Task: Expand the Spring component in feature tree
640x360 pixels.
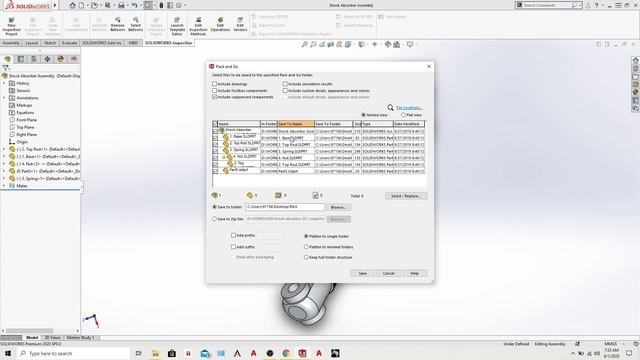Action: coord(4,178)
